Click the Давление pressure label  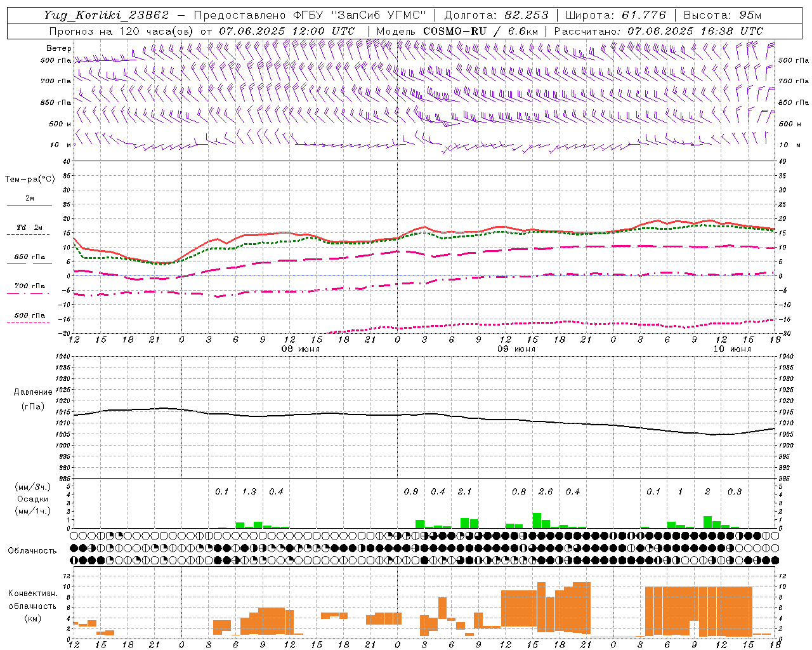click(x=33, y=392)
